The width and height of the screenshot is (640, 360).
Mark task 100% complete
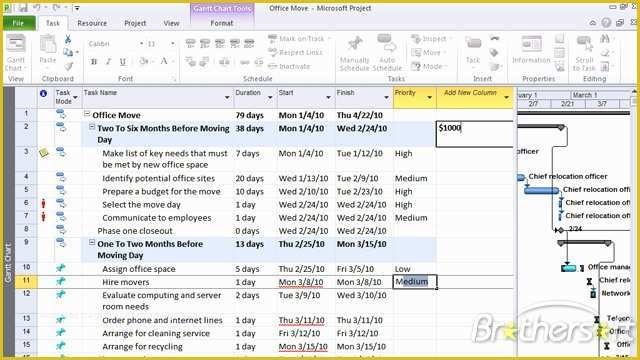tap(249, 43)
